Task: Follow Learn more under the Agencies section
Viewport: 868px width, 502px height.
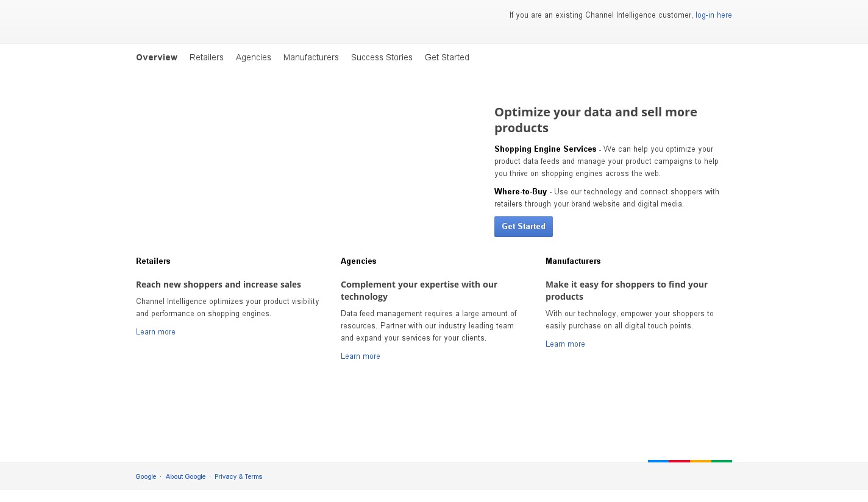Action: coord(360,356)
